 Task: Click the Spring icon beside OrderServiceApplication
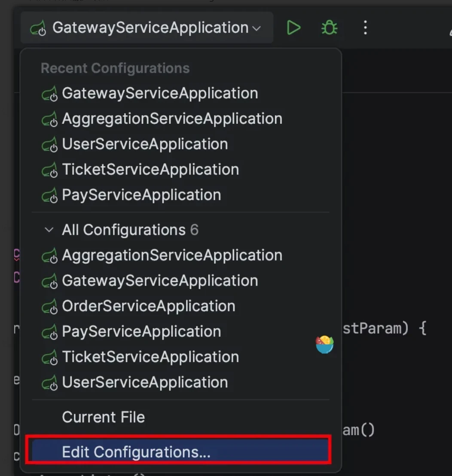tap(49, 307)
